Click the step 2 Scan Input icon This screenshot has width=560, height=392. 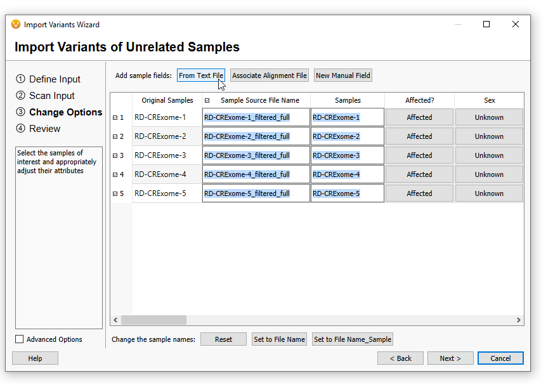20,95
